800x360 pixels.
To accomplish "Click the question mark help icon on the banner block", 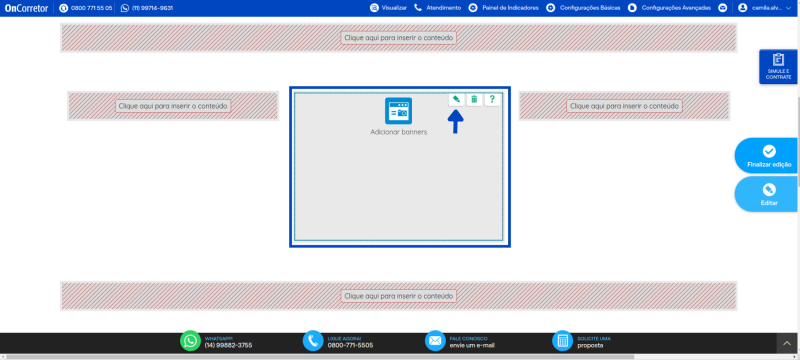I will click(x=492, y=99).
